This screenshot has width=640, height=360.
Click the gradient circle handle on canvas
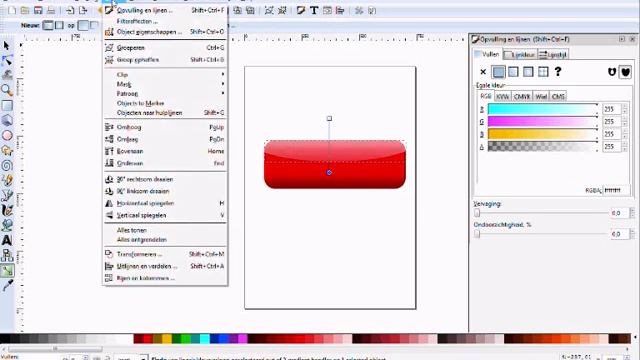click(329, 173)
